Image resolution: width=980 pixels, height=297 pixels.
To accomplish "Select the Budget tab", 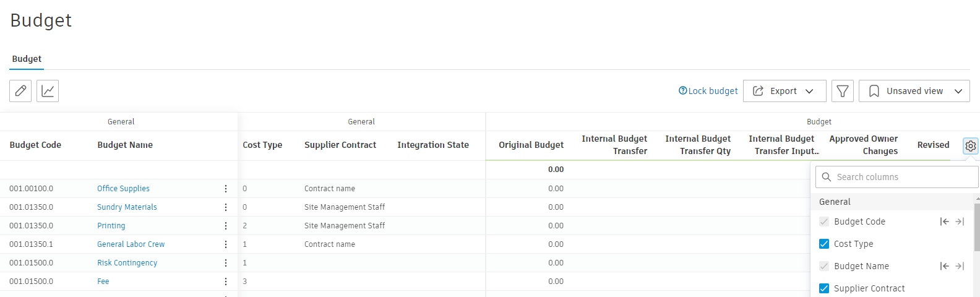I will click(x=27, y=59).
